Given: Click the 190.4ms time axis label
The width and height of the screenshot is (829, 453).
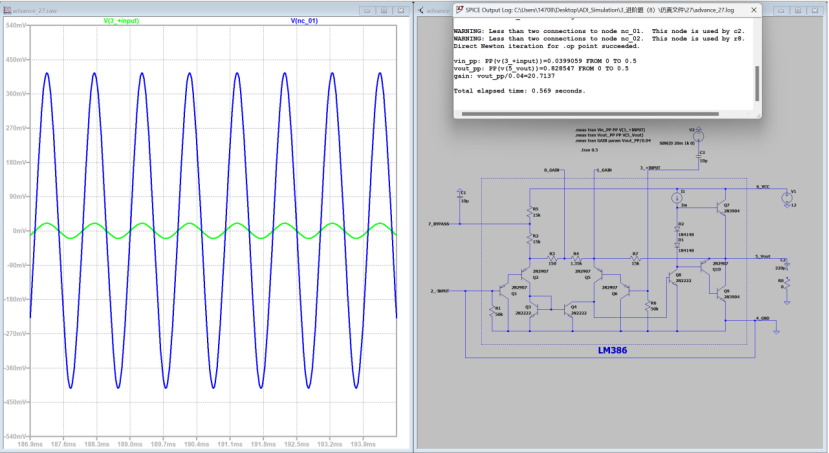Looking at the screenshot, I should (x=196, y=444).
